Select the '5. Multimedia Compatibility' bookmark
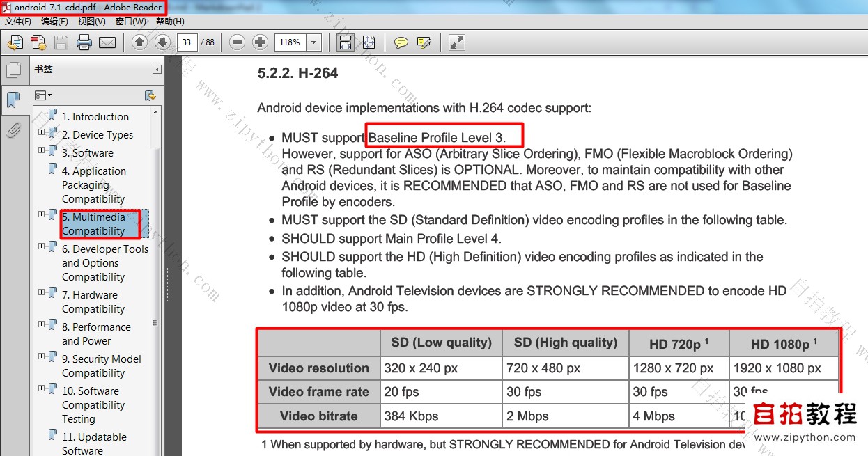The width and height of the screenshot is (868, 456). [94, 224]
